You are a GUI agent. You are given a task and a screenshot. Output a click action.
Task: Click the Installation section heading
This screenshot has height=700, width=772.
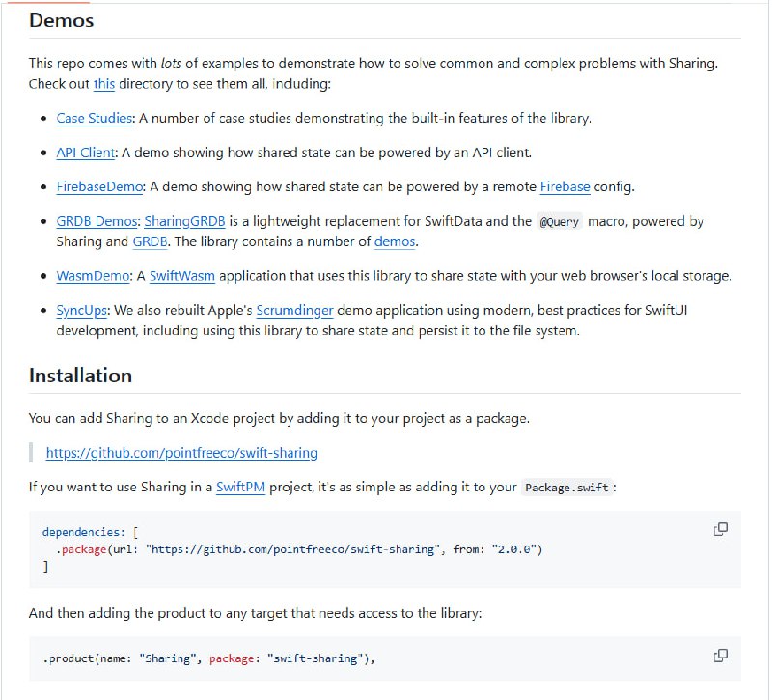[x=80, y=376]
